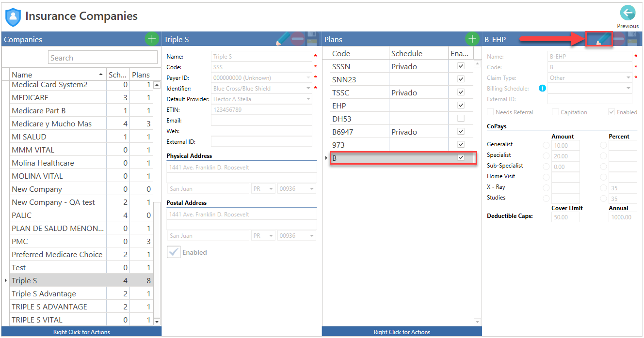
Task: Open Physical Address state PR dropdown
Action: (x=271, y=188)
